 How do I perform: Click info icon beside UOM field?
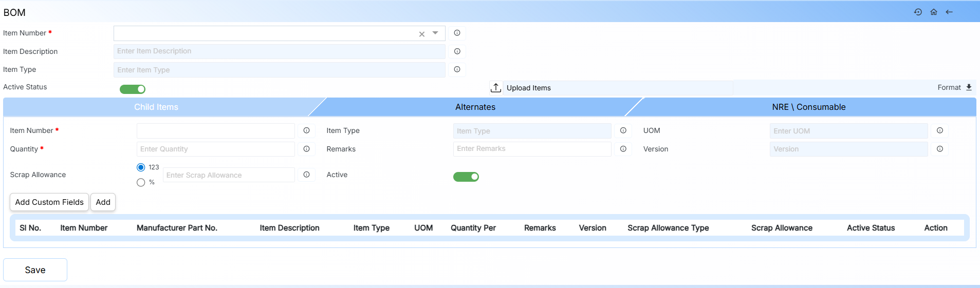point(940,130)
